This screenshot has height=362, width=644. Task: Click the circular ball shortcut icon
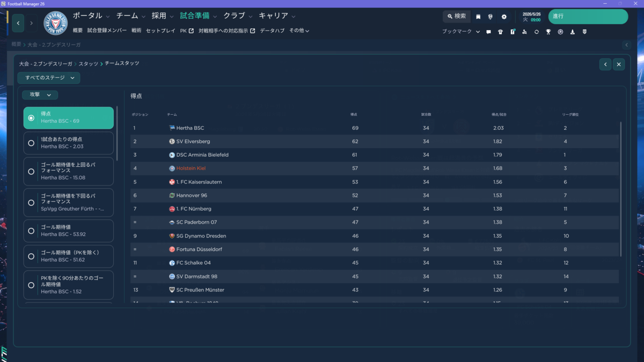point(560,32)
